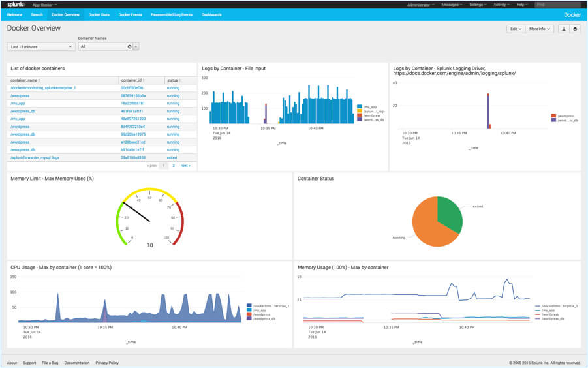Click the blue /my_app swatch in File Input legend

[x=360, y=107]
